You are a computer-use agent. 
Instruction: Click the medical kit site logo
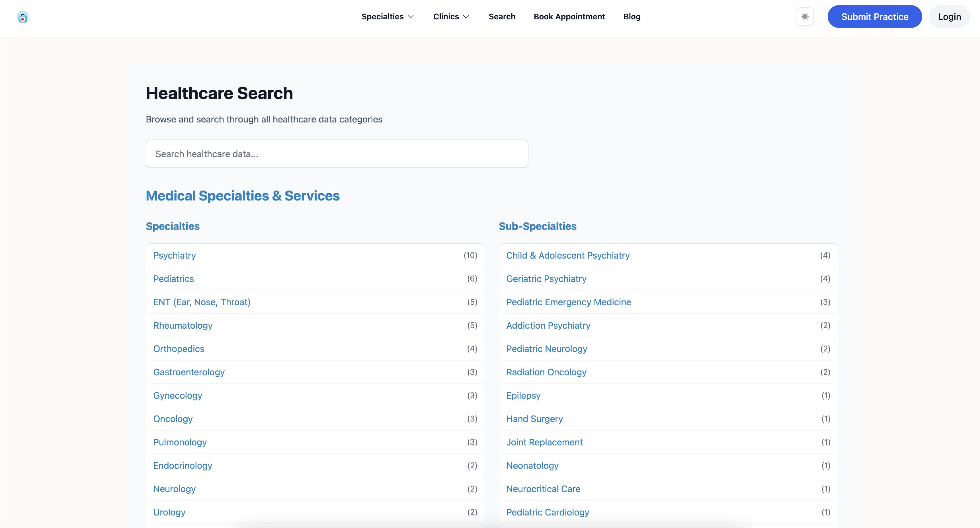point(23,17)
